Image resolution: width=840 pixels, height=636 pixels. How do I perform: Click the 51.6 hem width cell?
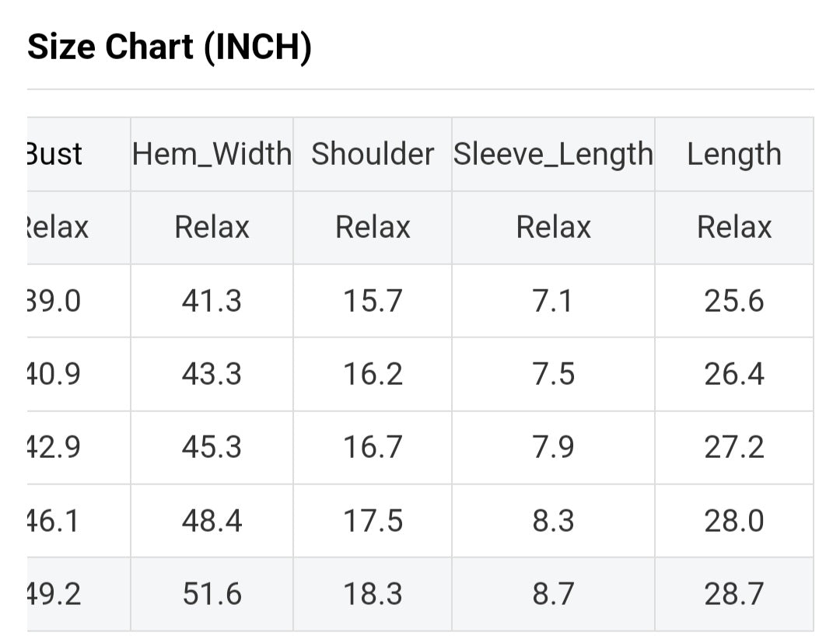(212, 594)
